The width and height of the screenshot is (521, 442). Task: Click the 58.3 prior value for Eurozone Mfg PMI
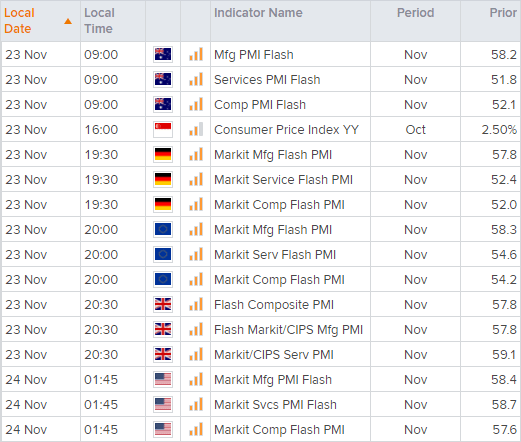[504, 229]
